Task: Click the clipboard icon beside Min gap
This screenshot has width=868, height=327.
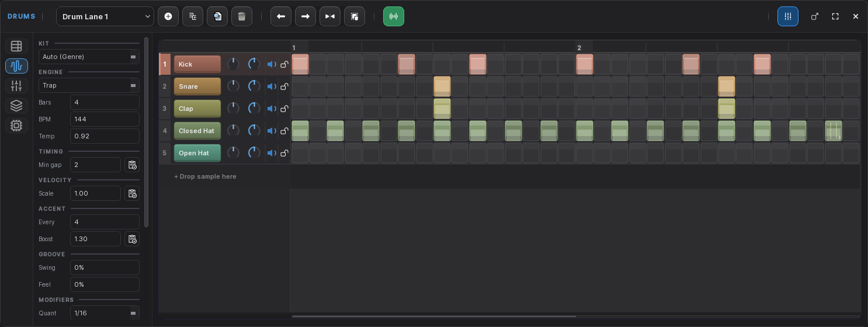Action: 132,165
